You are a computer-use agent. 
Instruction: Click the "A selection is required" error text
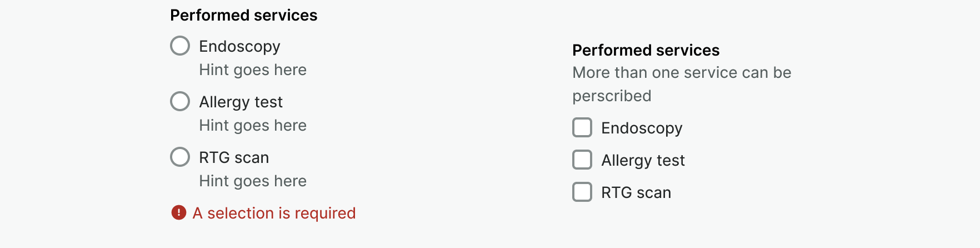click(x=274, y=213)
